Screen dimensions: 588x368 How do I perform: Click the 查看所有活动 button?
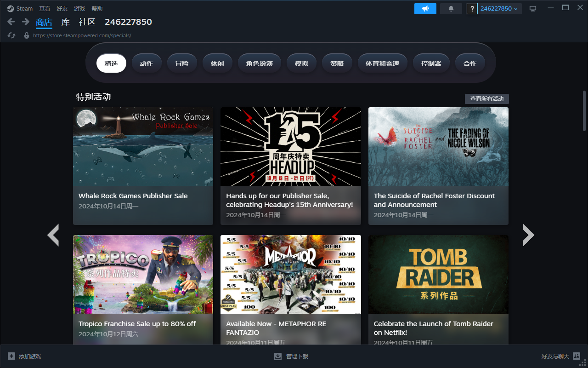486,99
